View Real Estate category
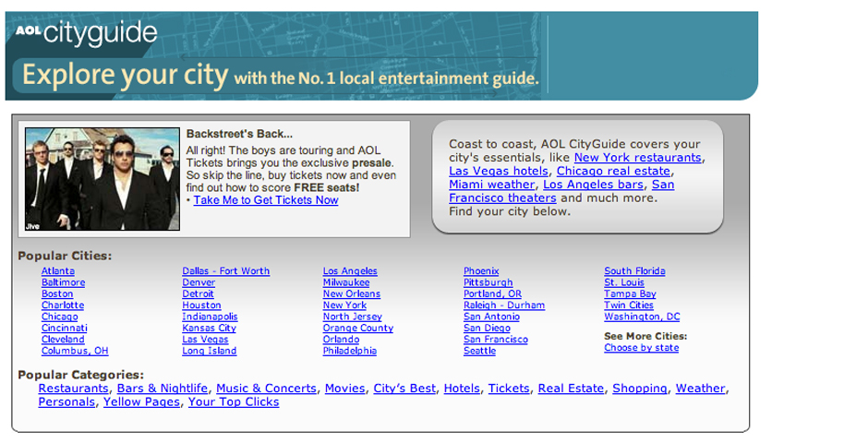Viewport: 868px width, 443px height. click(x=571, y=389)
